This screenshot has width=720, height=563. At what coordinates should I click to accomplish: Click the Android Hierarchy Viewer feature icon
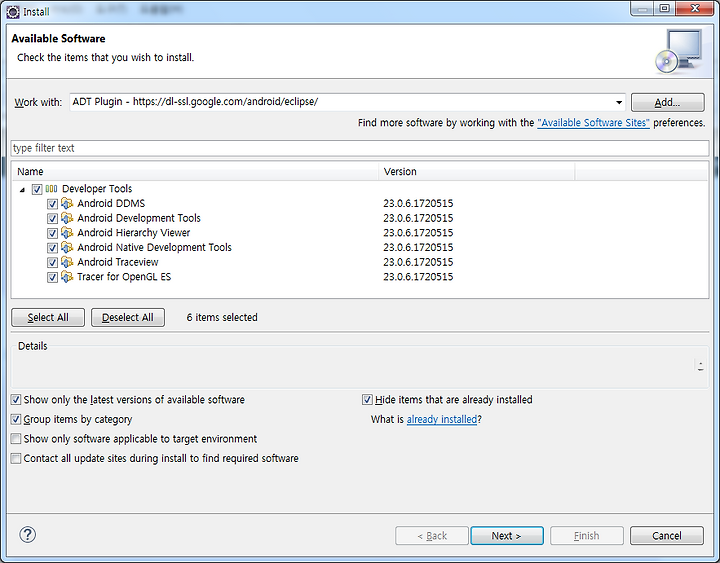click(x=67, y=233)
